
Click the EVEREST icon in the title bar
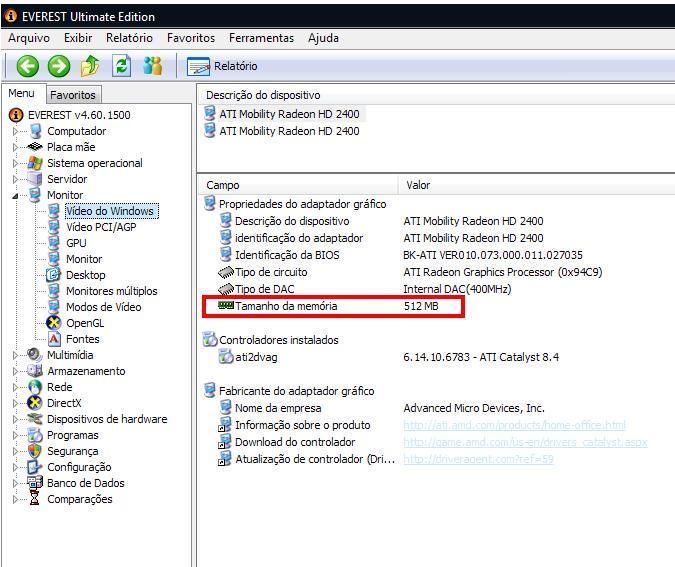pyautogui.click(x=10, y=16)
